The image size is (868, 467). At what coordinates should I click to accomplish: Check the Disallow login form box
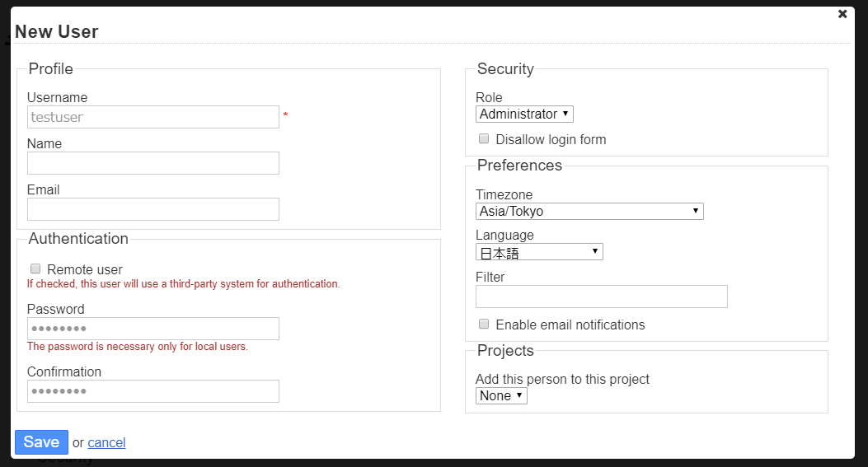click(485, 138)
